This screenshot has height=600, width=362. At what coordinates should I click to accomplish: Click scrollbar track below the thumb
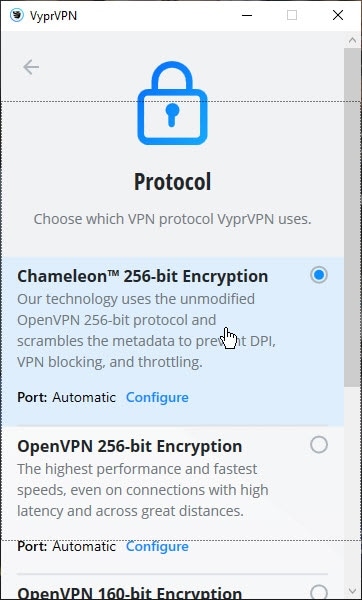pos(352,485)
